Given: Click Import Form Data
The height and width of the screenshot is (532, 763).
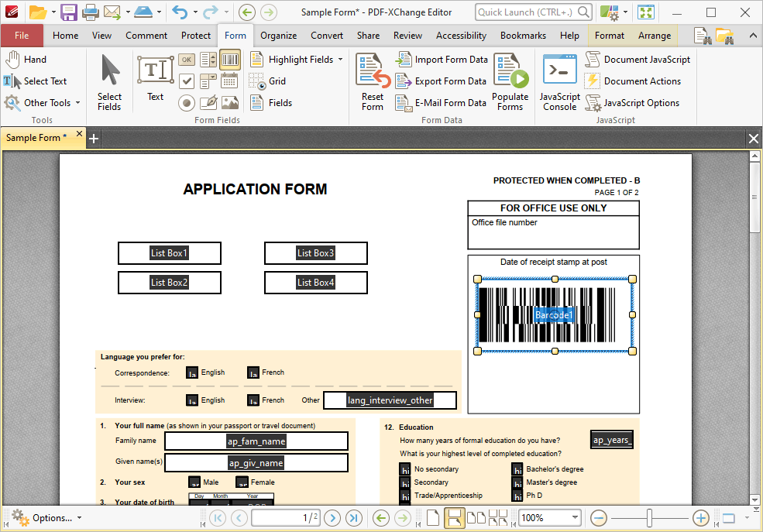Looking at the screenshot, I should [442, 60].
